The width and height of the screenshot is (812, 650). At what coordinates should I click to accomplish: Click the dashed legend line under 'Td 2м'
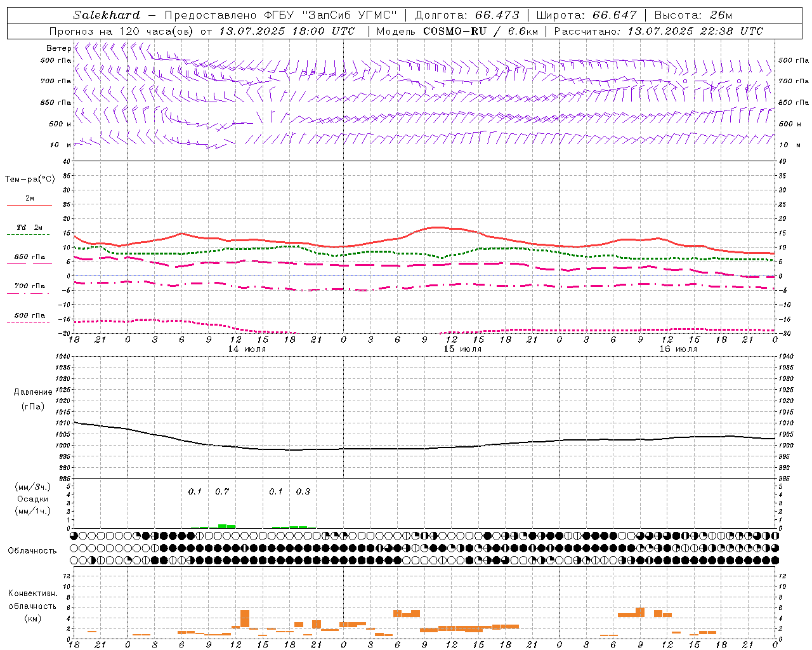(x=28, y=234)
